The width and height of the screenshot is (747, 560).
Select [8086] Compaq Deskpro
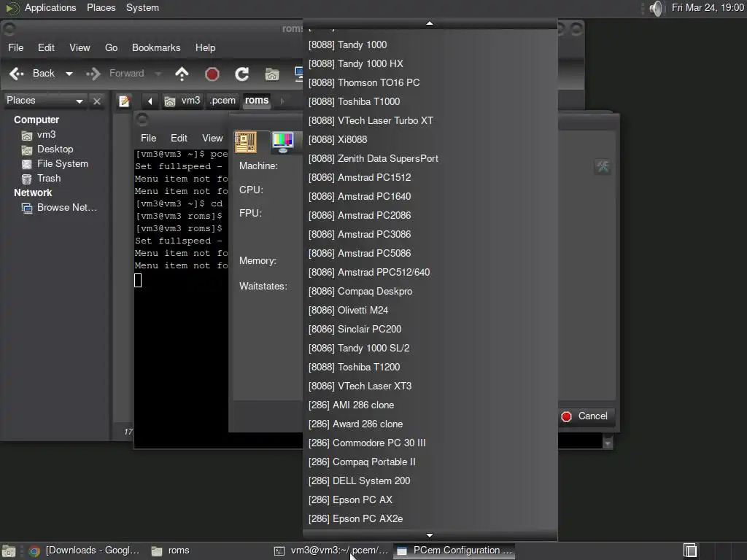[430, 292]
